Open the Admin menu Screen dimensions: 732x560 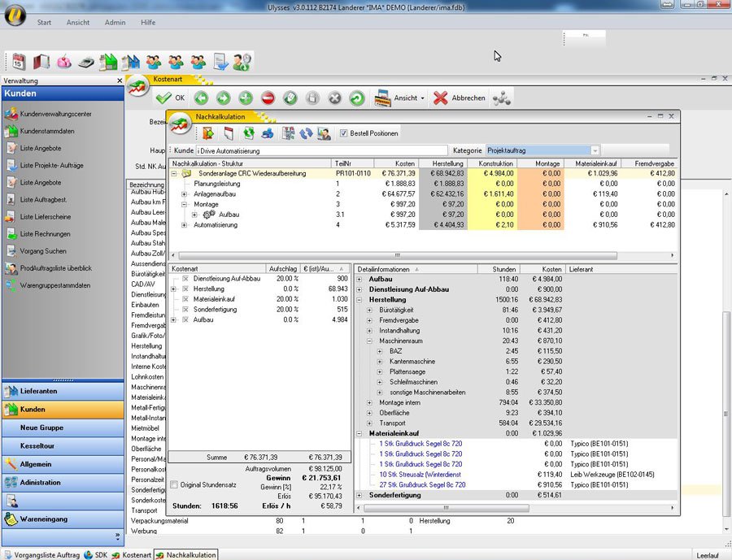tap(115, 22)
